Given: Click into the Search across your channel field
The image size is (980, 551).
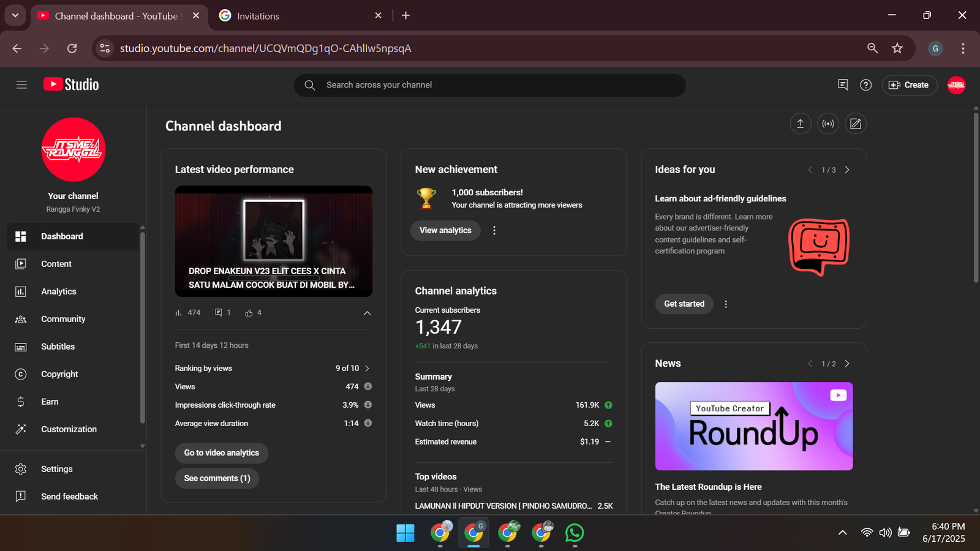Looking at the screenshot, I should click(490, 85).
